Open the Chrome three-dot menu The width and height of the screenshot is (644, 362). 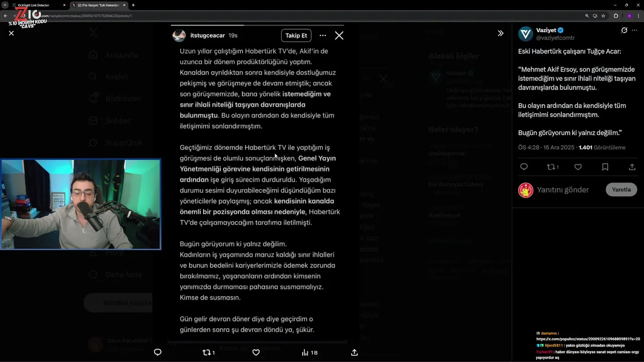(638, 16)
